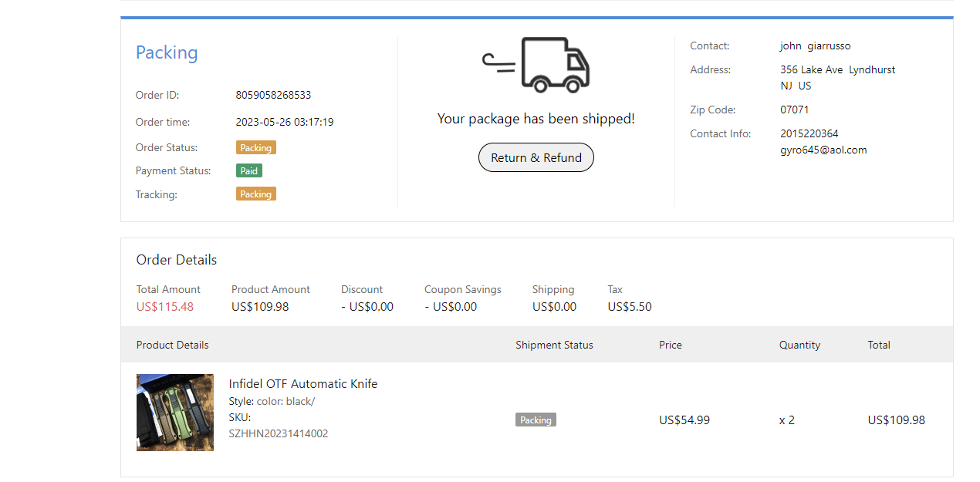980x482 pixels.
Task: Click the Order ID number 8059058268533
Action: tap(273, 95)
